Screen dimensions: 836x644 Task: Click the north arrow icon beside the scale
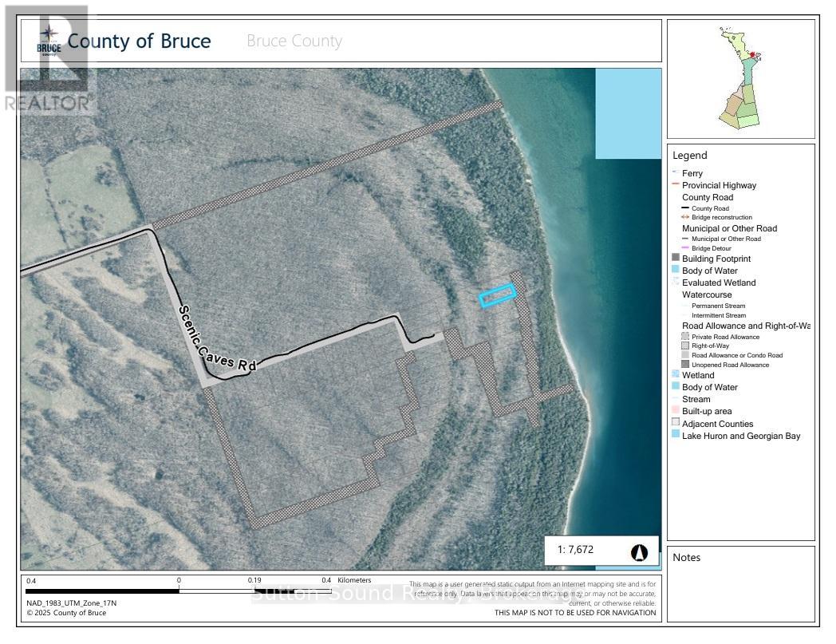click(x=639, y=551)
